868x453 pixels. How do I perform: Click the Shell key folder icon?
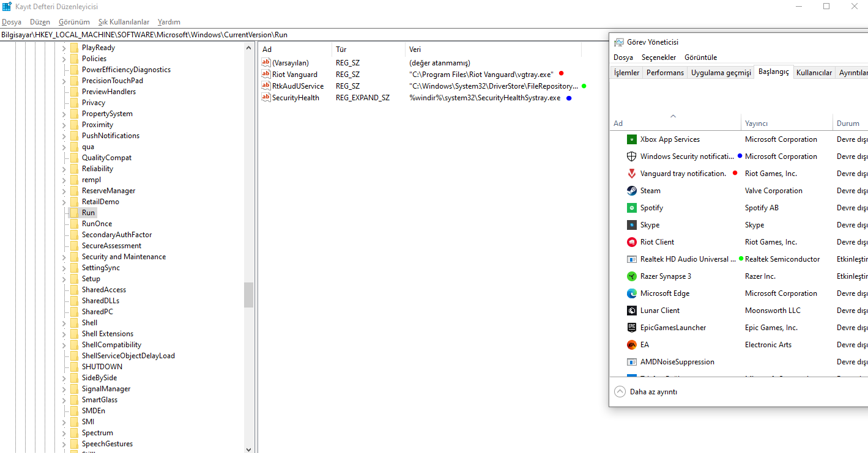[x=74, y=323]
